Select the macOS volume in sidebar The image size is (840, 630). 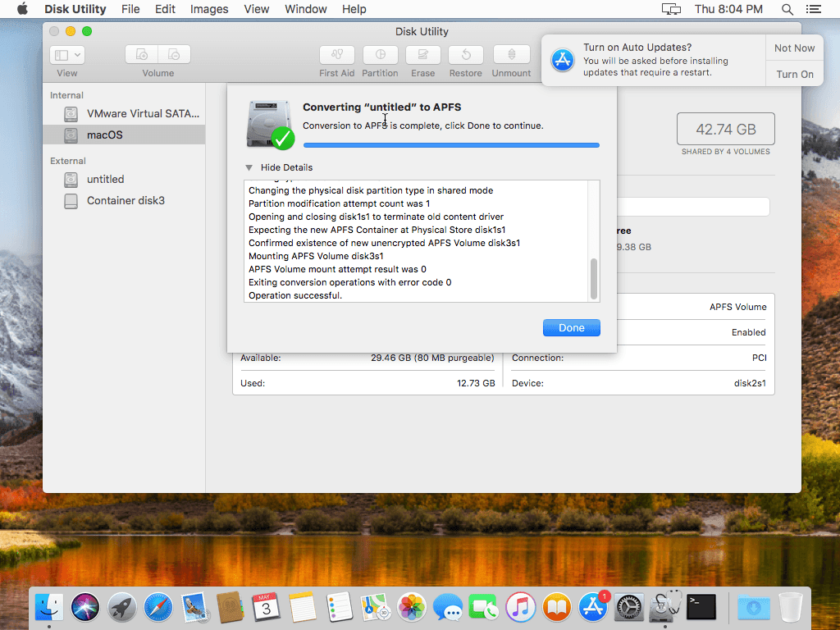[104, 133]
